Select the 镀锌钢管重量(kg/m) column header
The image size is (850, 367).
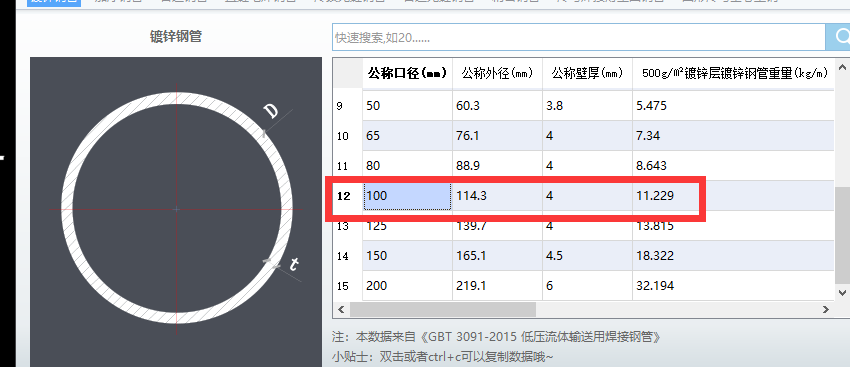733,73
